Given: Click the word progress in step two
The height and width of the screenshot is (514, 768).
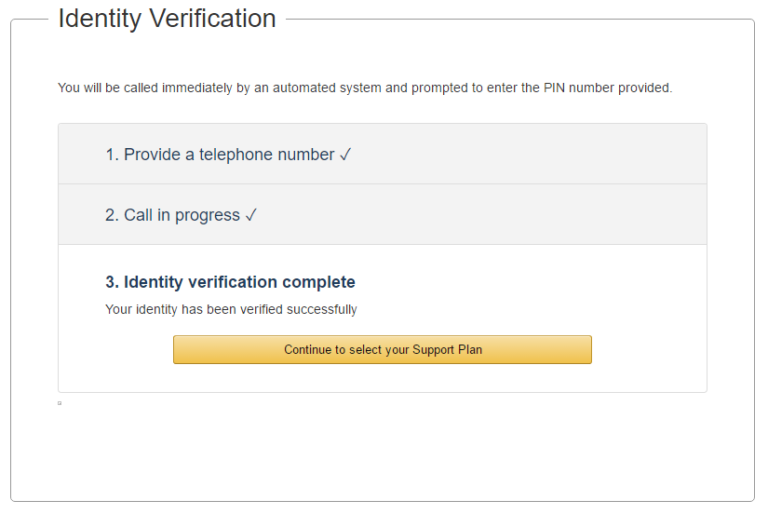Looking at the screenshot, I should coord(207,216).
